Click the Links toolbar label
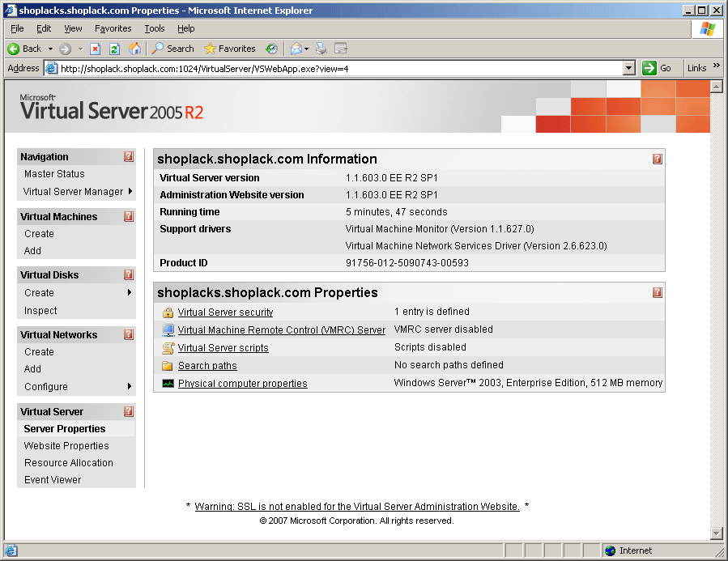 696,68
